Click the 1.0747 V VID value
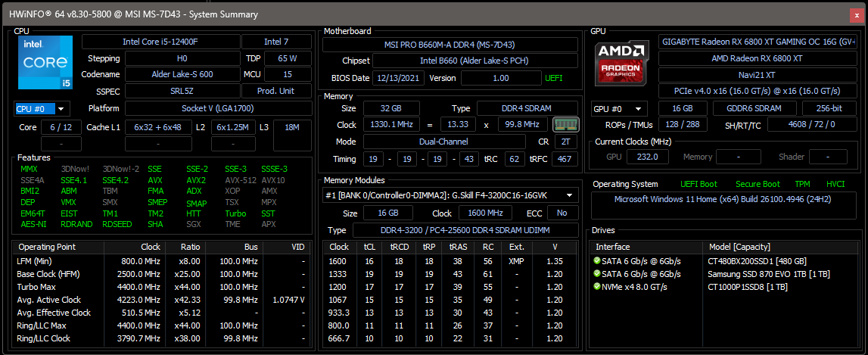868x355 pixels. [x=289, y=300]
